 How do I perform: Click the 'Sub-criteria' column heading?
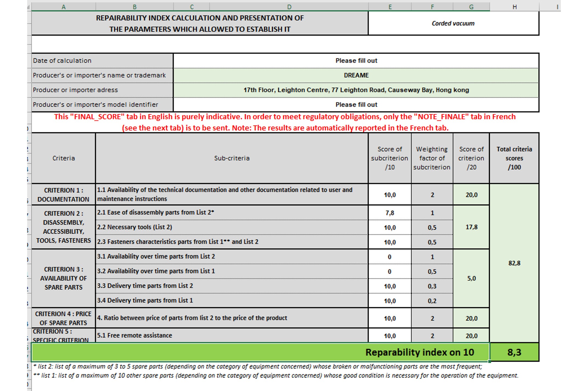coord(232,158)
